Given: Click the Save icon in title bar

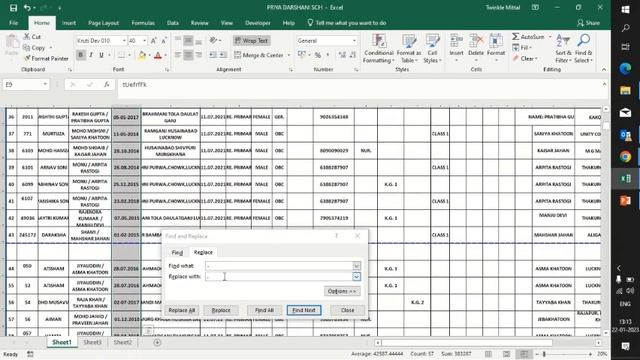Looking at the screenshot, I should coord(13,8).
